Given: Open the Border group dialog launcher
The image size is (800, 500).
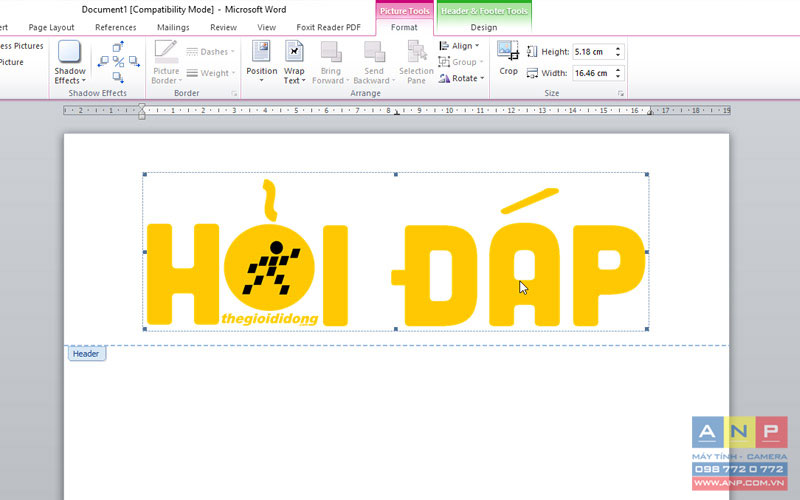Looking at the screenshot, I should pyautogui.click(x=234, y=93).
